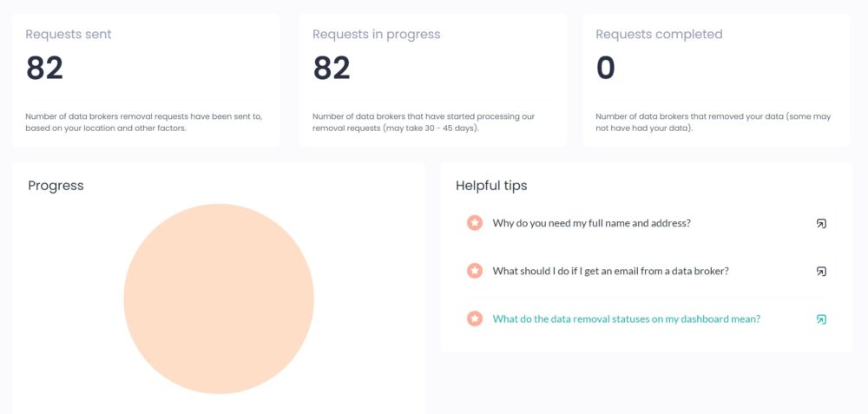Click star badge next to data broker email tip
868x414 pixels.
click(x=475, y=271)
